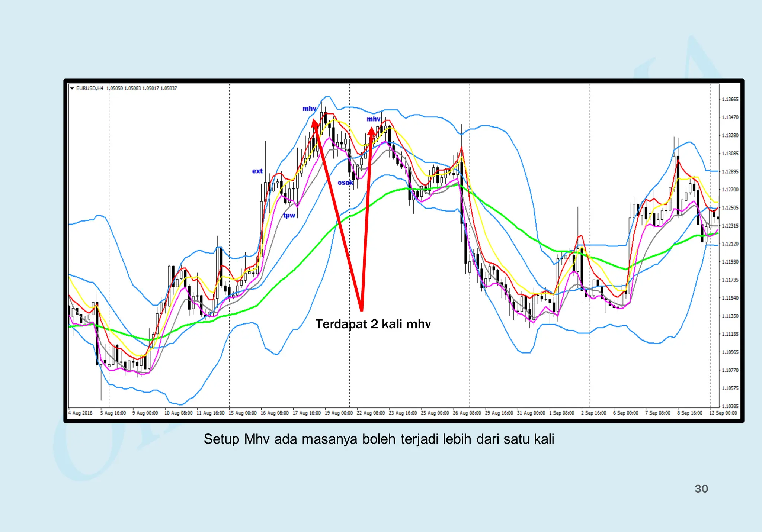Image resolution: width=762 pixels, height=532 pixels.
Task: Click the csak label on the chart
Action: coord(345,183)
